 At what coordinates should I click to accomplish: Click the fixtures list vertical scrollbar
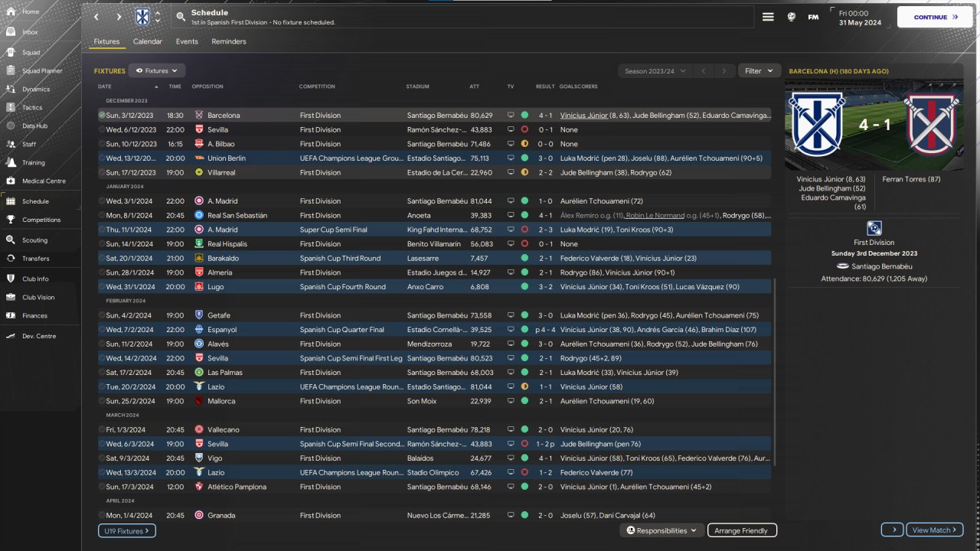tap(775, 371)
